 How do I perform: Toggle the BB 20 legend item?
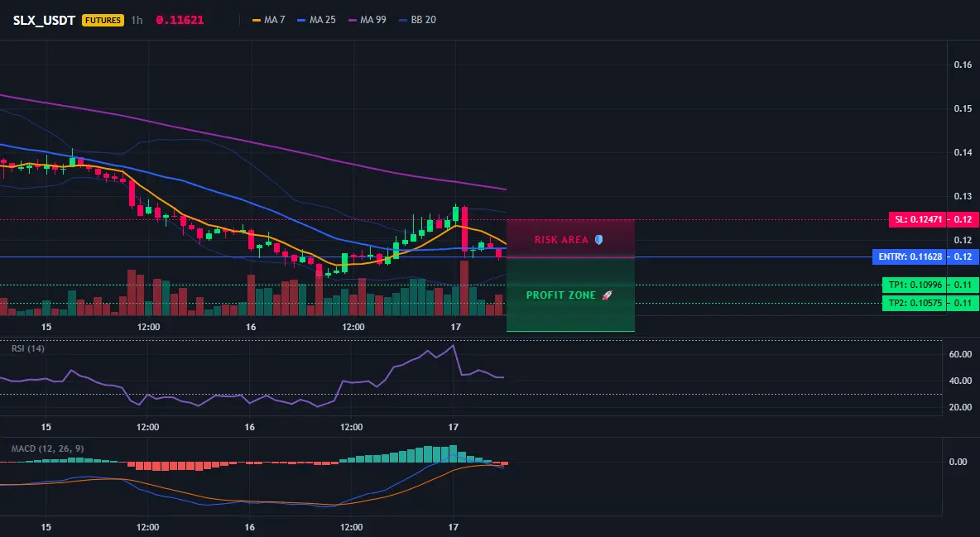pos(417,20)
